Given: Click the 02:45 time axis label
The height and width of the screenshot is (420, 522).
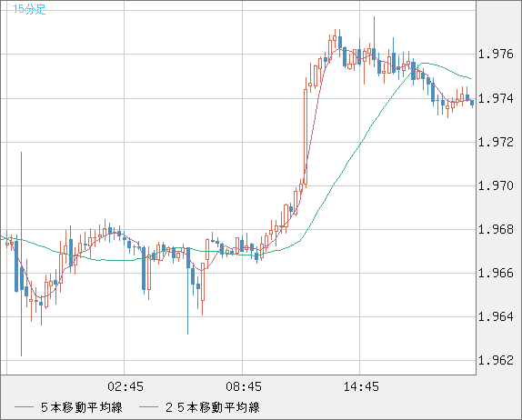Looking at the screenshot, I should [125, 386].
